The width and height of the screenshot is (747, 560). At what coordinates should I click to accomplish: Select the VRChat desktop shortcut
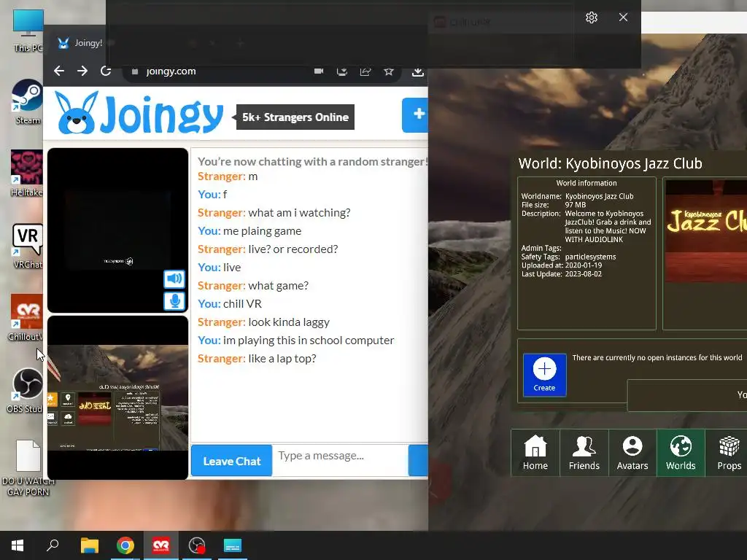[x=27, y=246]
